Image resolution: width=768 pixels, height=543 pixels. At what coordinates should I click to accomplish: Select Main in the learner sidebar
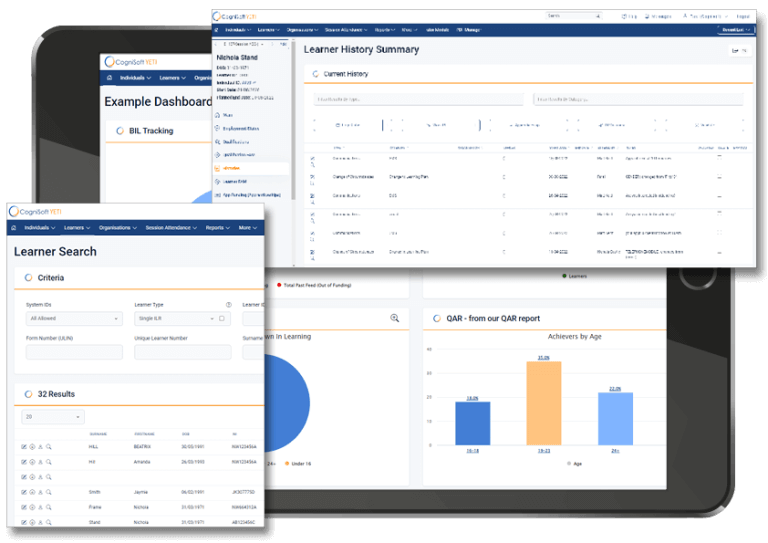224,115
